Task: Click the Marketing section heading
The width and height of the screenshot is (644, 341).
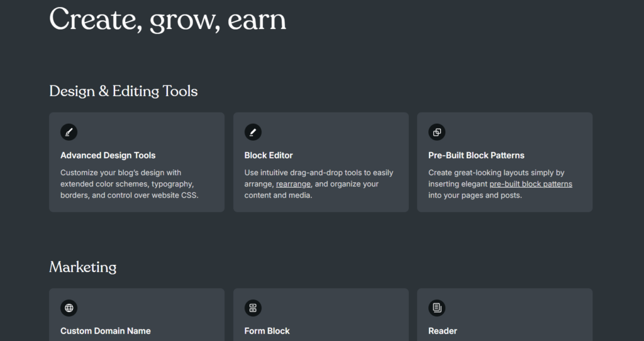Action: pos(83,267)
